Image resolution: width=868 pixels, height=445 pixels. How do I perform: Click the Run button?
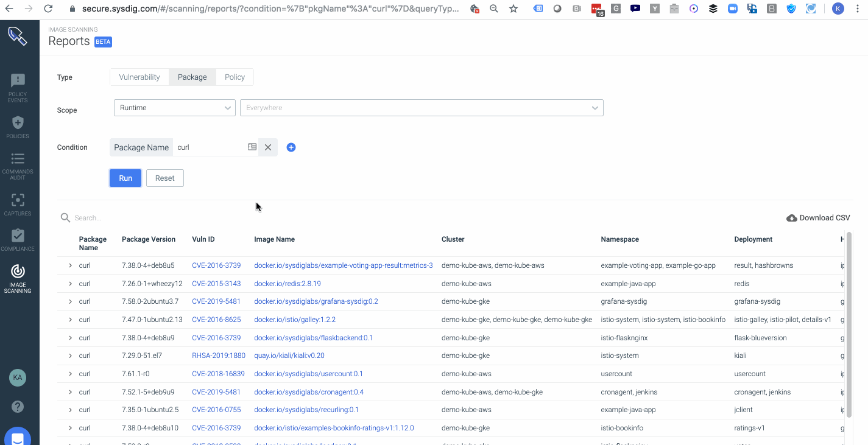pyautogui.click(x=125, y=178)
